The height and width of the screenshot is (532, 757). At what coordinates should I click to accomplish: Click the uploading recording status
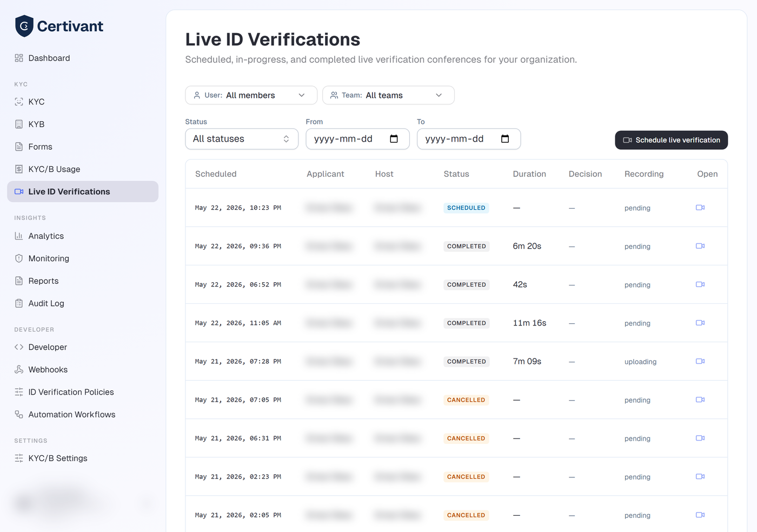(641, 362)
